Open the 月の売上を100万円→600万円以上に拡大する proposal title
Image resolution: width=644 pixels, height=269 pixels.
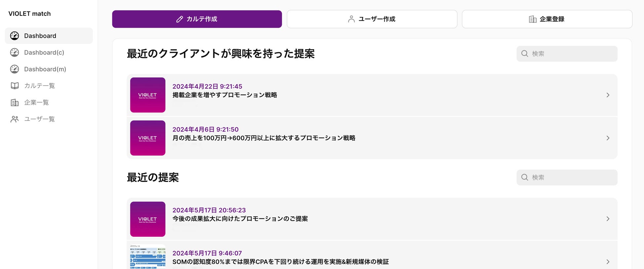[264, 138]
